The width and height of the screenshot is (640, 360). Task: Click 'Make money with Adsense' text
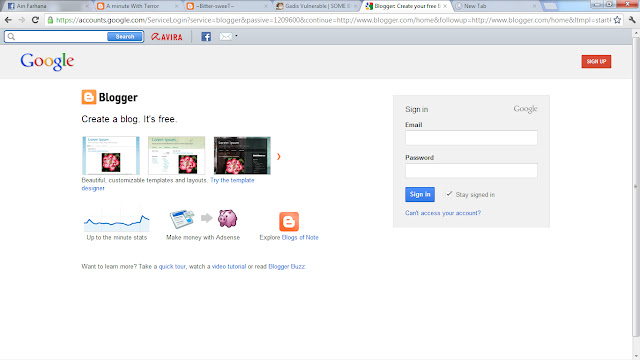(203, 238)
